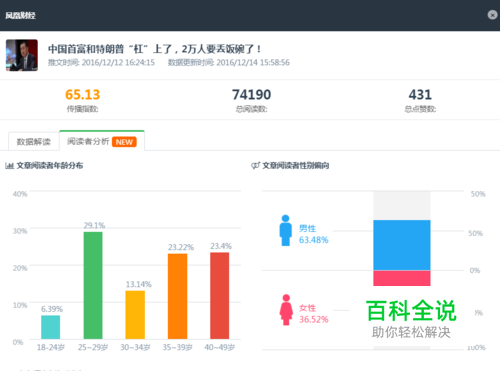Close the dialog with the X button

(x=492, y=15)
